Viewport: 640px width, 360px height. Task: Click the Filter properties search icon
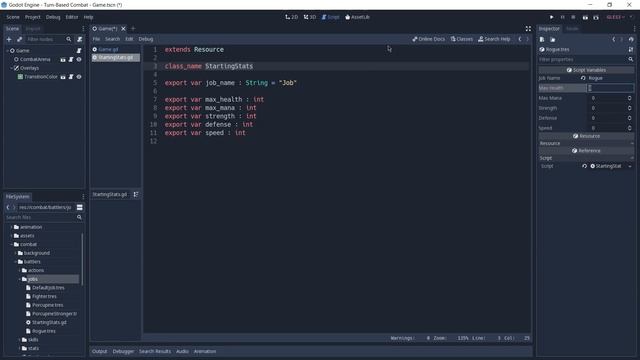631,60
